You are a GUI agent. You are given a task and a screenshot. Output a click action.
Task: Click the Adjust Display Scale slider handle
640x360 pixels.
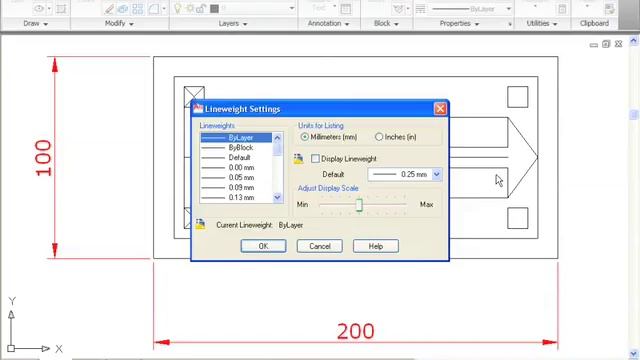(359, 205)
